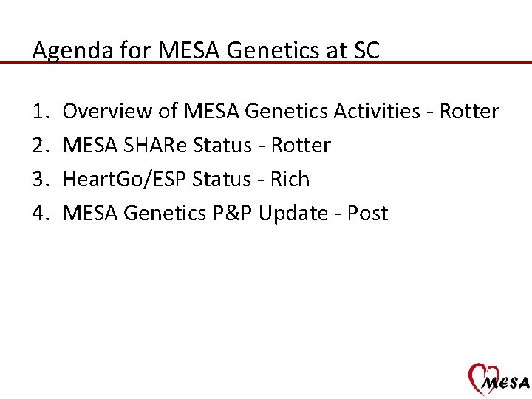Click the name 'Post' in item four
Screen dimensions: 532x399
367,214
